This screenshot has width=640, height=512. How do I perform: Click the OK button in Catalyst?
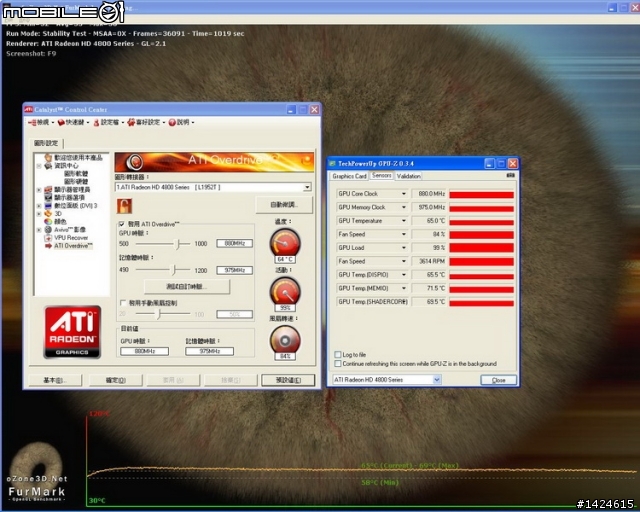tap(116, 380)
